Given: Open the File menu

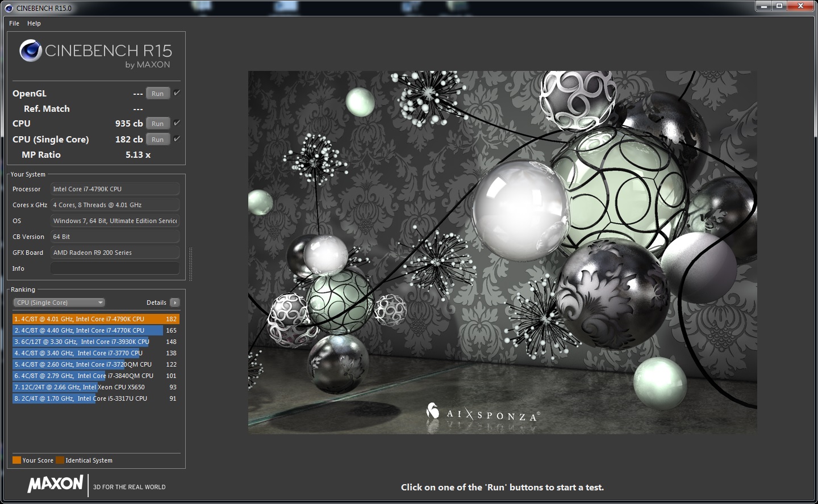Looking at the screenshot, I should tap(14, 23).
